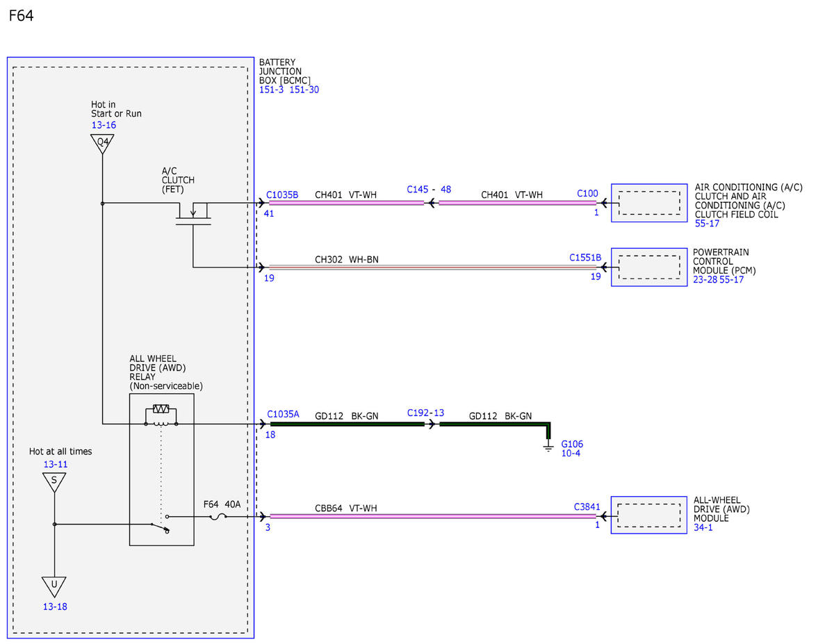Click the C192-13 inline connector link
834x644 pixels.
pyautogui.click(x=425, y=413)
